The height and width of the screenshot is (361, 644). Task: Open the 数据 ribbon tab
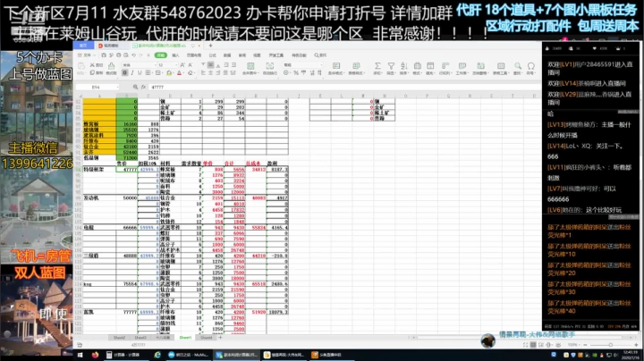(x=227, y=55)
